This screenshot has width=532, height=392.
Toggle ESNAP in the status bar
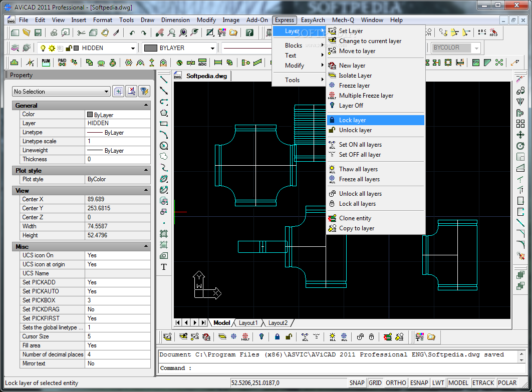click(419, 383)
